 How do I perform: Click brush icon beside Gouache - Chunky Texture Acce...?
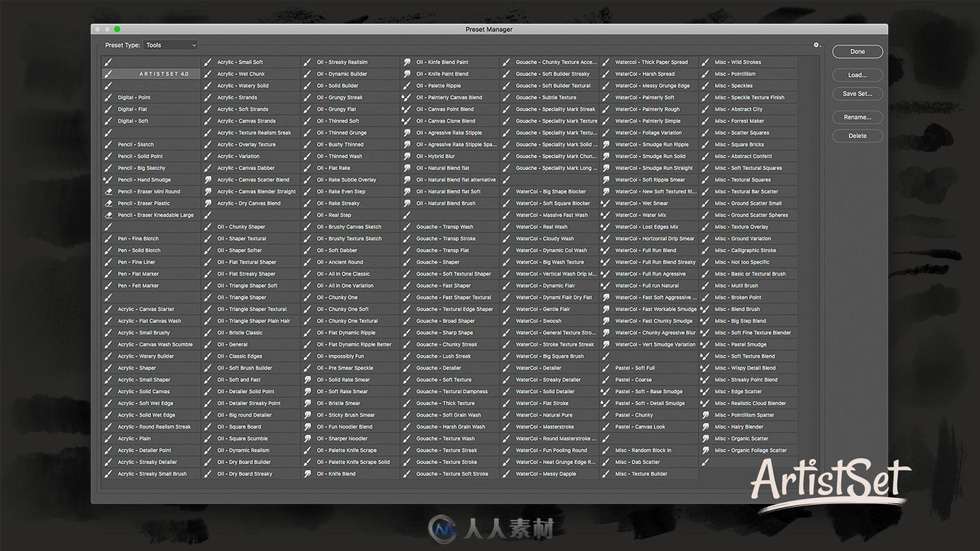pos(506,62)
